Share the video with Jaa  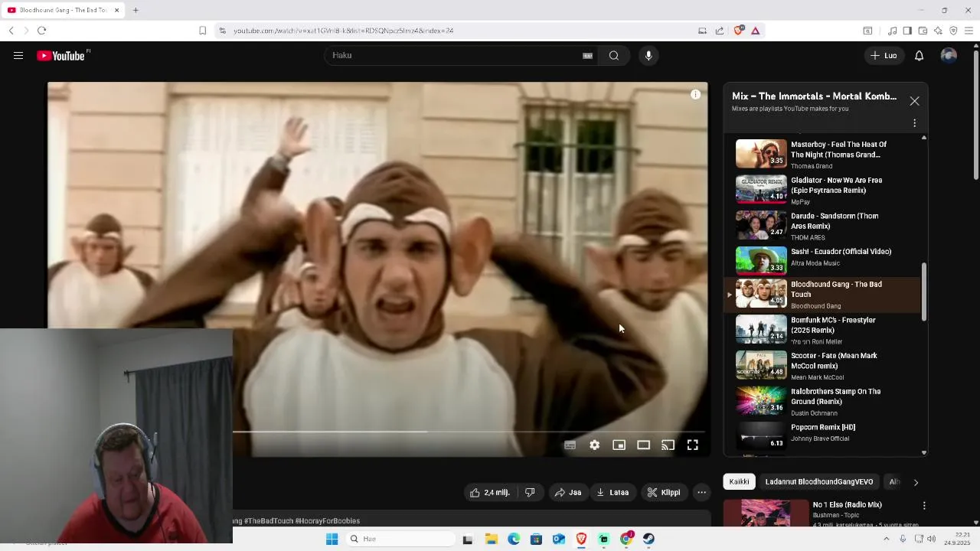click(x=568, y=493)
